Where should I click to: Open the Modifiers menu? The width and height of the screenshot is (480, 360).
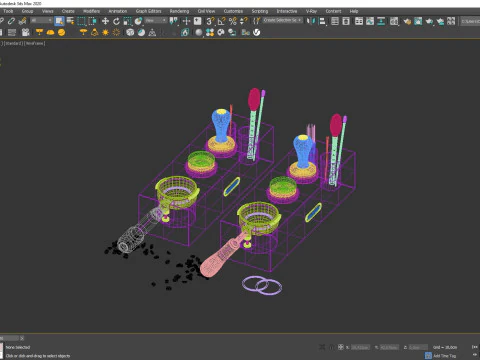click(x=91, y=11)
